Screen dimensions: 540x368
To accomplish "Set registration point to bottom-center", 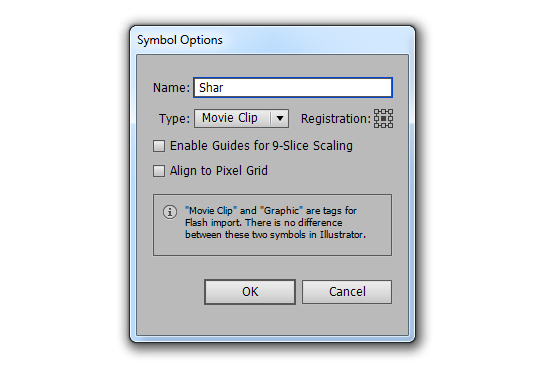I will pyautogui.click(x=383, y=126).
